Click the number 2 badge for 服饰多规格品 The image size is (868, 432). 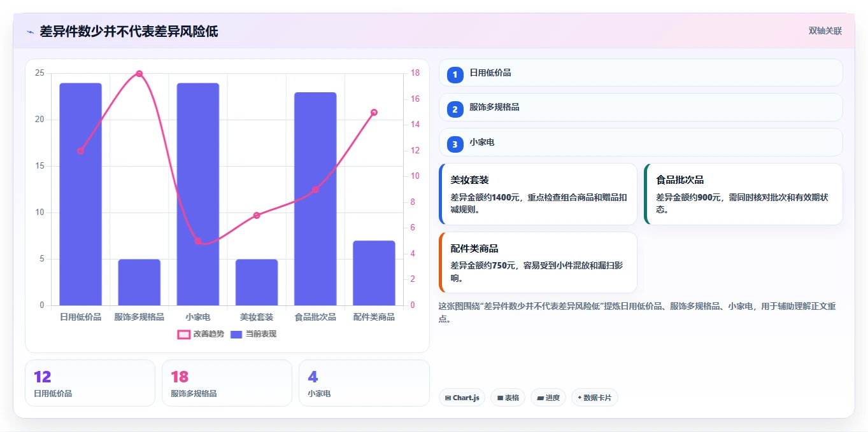[455, 109]
